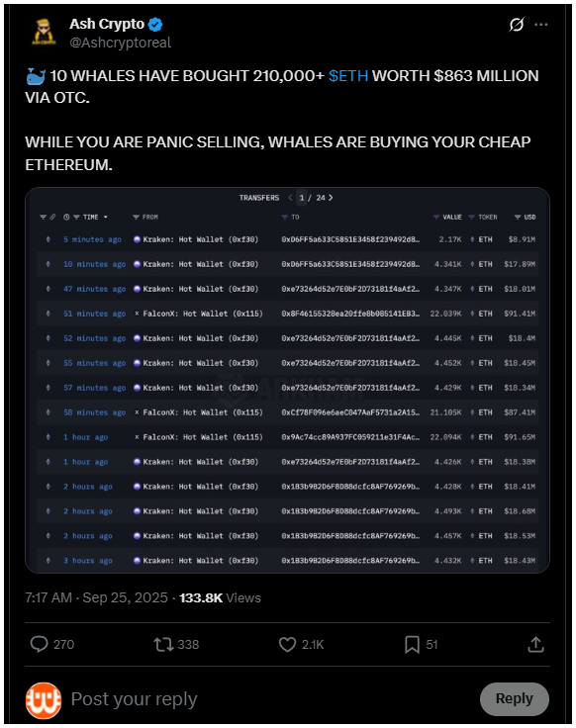Image resolution: width=576 pixels, height=728 pixels.
Task: Open the @Ashcryptoreal handle link
Action: coord(121,43)
